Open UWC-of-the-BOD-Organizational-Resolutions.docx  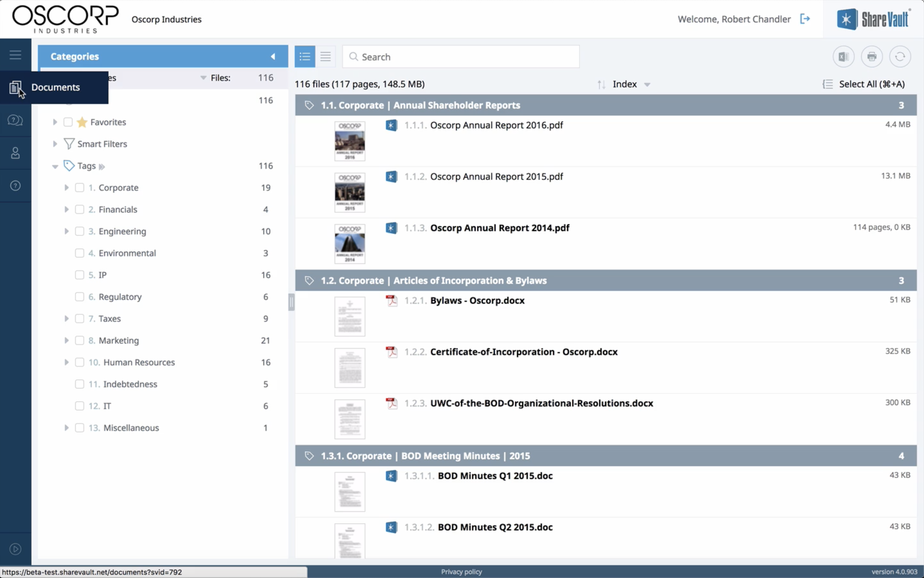pyautogui.click(x=542, y=403)
